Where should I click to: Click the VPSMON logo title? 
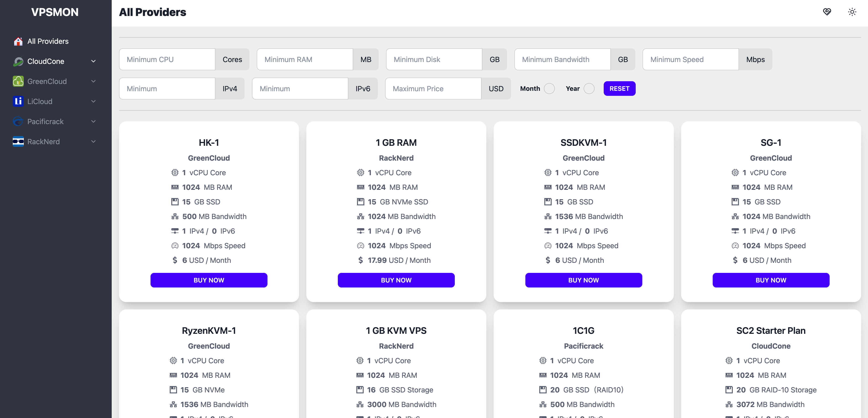click(x=55, y=12)
